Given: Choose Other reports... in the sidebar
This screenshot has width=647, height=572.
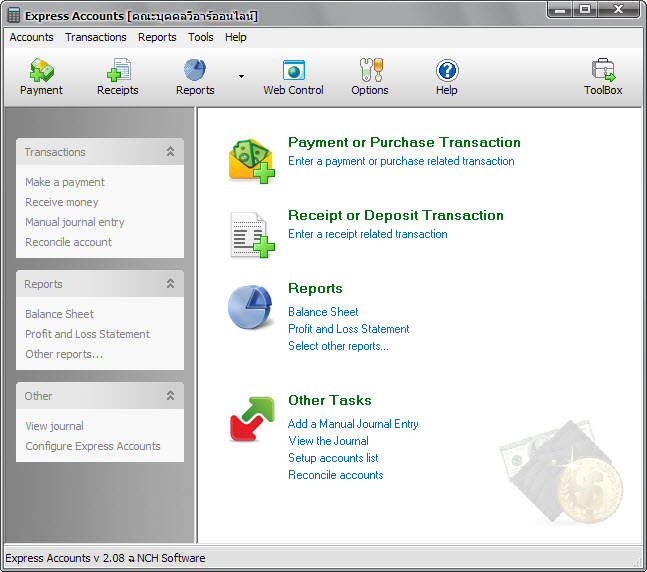Looking at the screenshot, I should click(x=64, y=354).
